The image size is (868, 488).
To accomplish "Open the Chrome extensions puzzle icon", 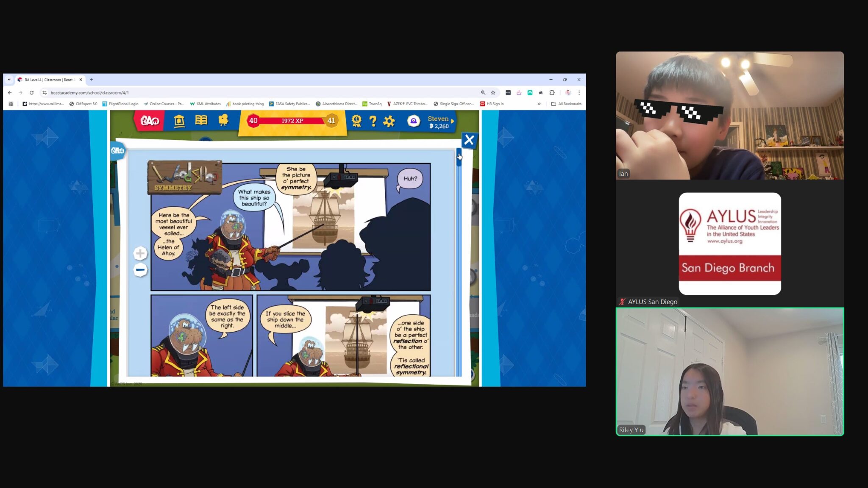I will [552, 92].
